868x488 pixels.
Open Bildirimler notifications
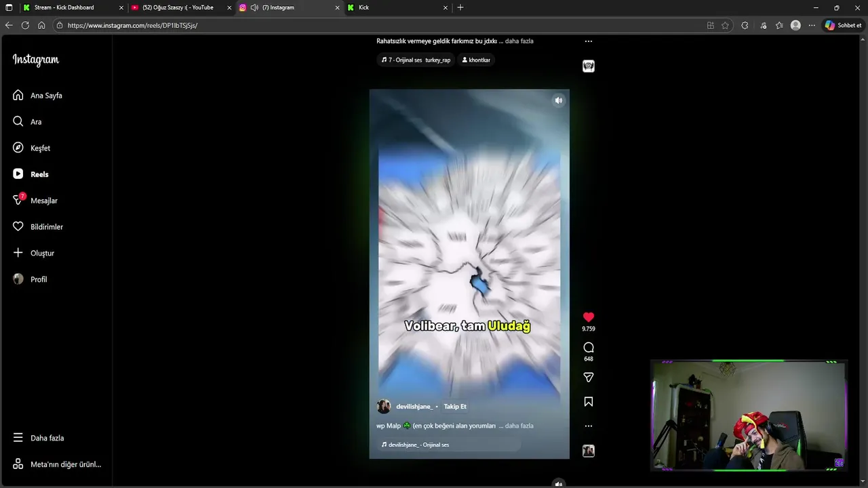(x=38, y=227)
